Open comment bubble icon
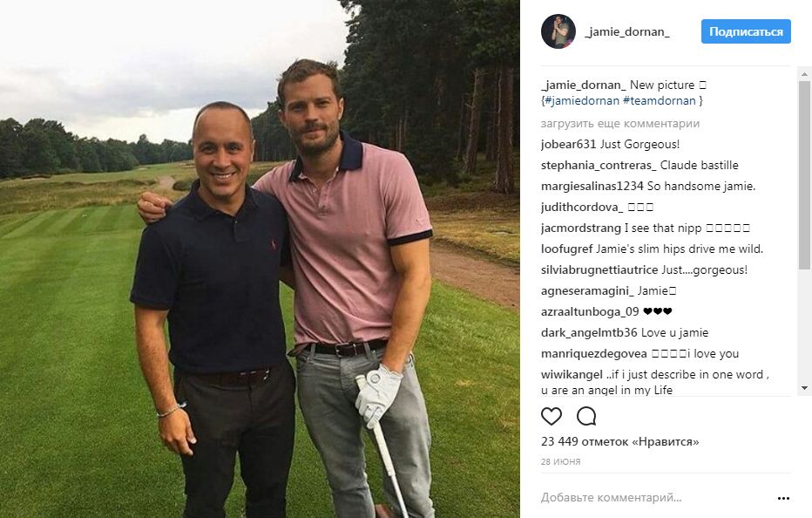The width and height of the screenshot is (812, 518). 586,416
